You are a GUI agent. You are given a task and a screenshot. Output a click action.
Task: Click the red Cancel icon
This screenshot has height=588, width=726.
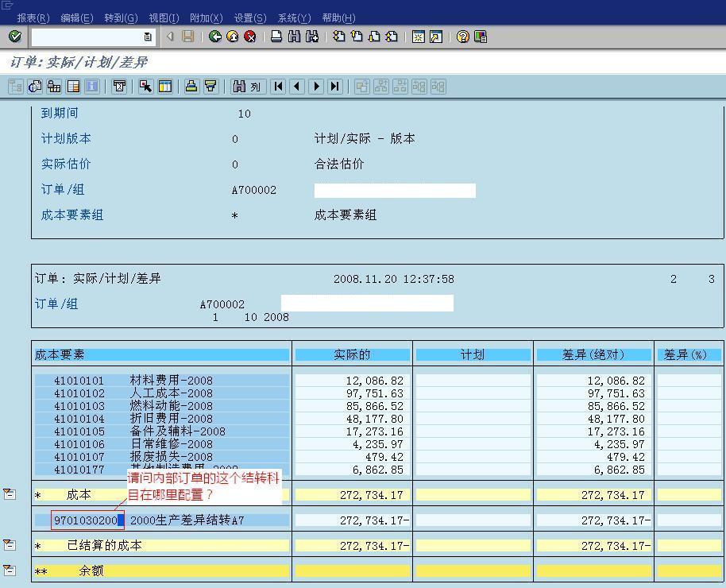click(249, 37)
